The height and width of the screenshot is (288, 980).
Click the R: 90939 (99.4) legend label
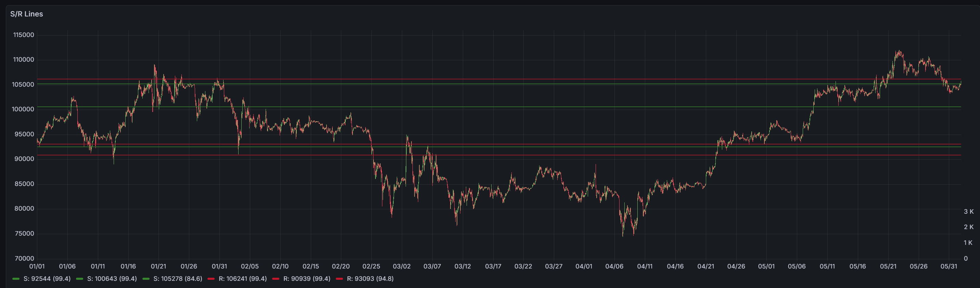[x=307, y=278]
